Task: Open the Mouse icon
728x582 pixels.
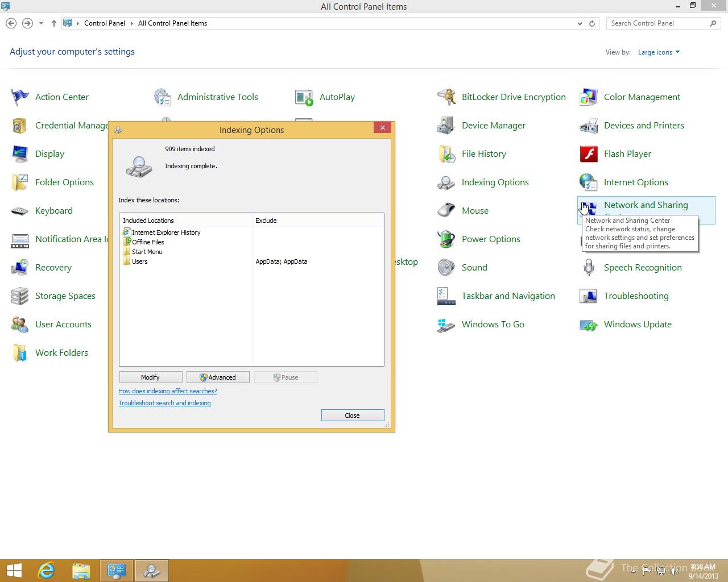Action: point(446,211)
